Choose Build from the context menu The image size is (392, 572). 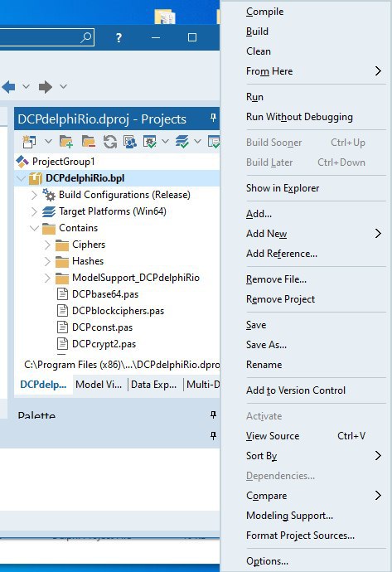(257, 32)
